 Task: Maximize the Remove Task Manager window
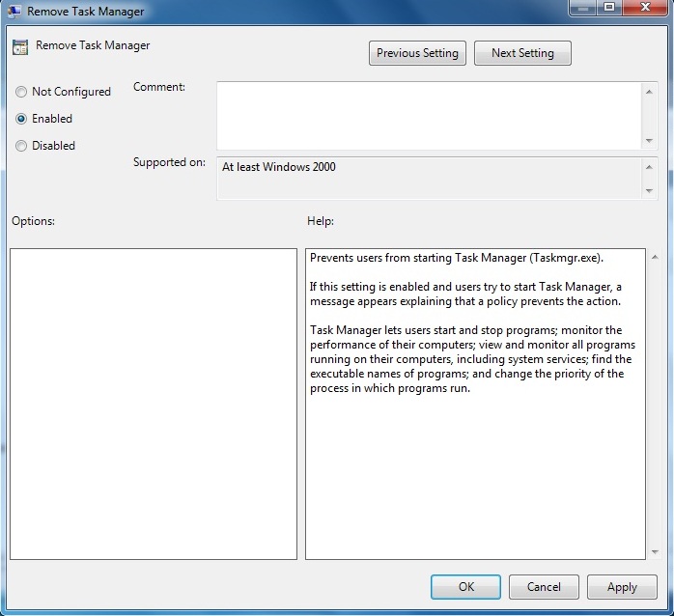click(x=608, y=8)
